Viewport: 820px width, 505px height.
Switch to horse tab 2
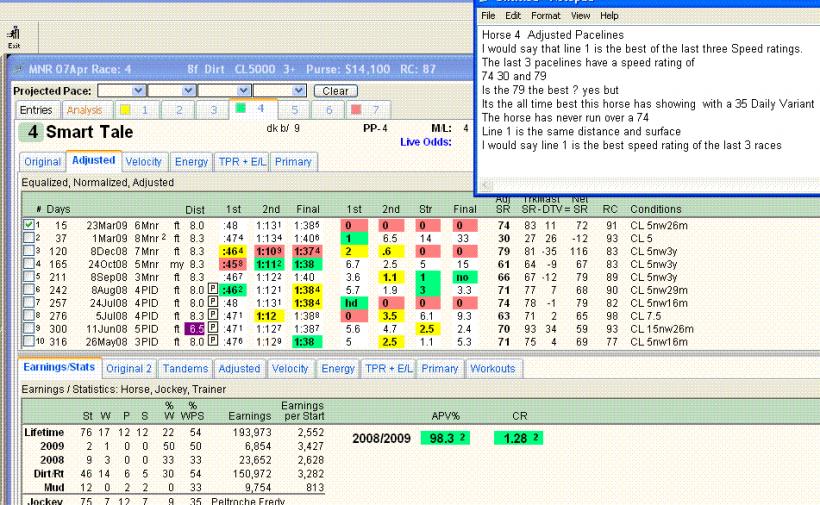(179, 110)
